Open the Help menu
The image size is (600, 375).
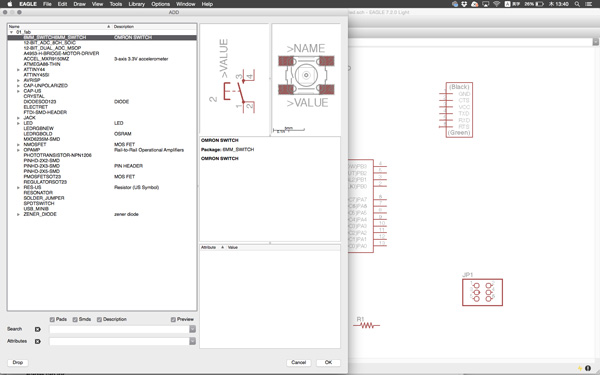(207, 4)
